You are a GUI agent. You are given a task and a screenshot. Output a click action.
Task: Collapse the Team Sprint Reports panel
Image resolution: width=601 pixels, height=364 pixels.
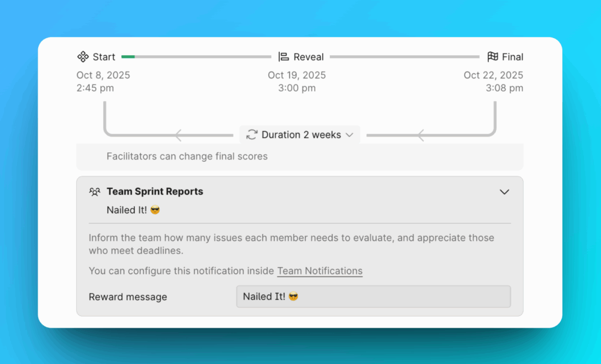504,192
